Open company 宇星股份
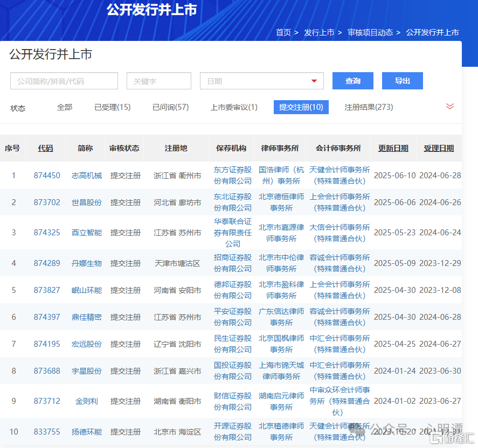Image resolution: width=478 pixels, height=448 pixels. [x=87, y=371]
